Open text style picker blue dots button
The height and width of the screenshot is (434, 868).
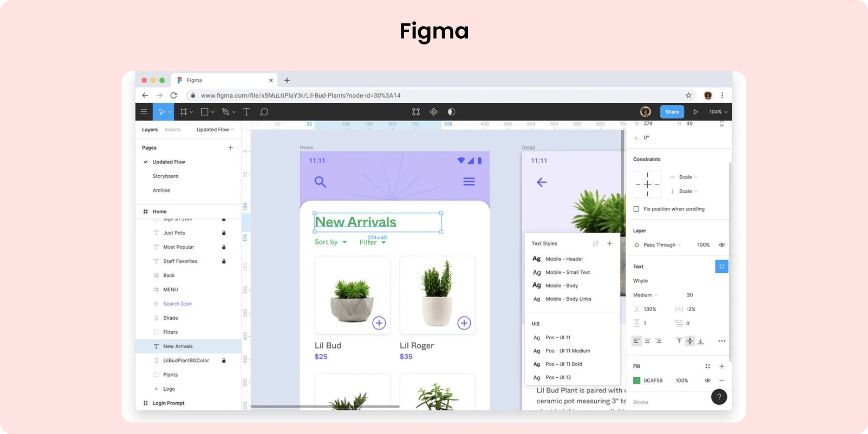[722, 267]
